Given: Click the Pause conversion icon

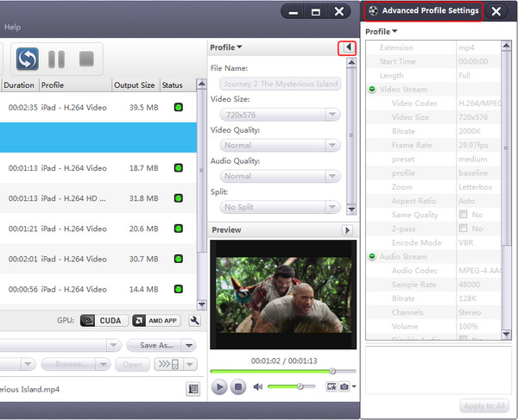Looking at the screenshot, I should [x=57, y=60].
